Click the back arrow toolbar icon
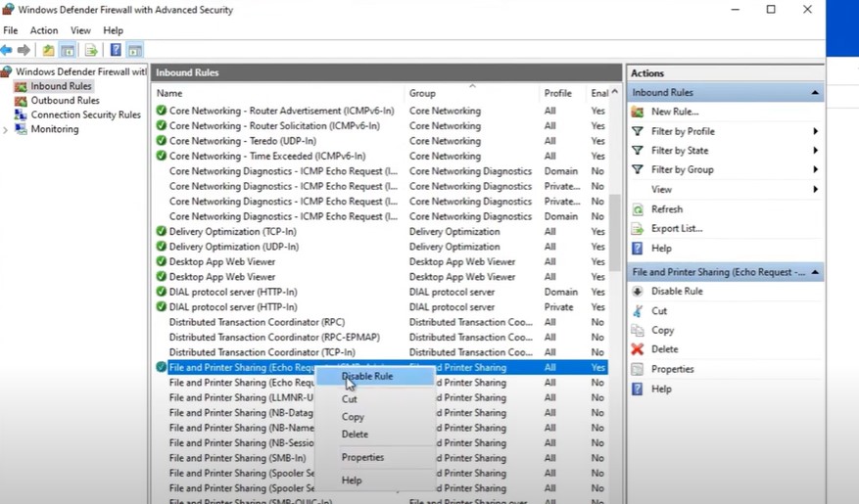 click(7, 50)
